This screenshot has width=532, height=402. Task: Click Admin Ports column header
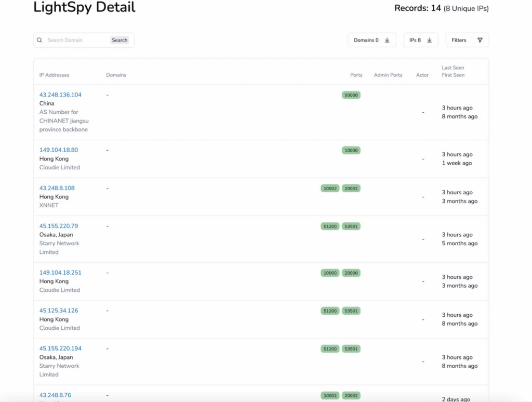tap(388, 75)
